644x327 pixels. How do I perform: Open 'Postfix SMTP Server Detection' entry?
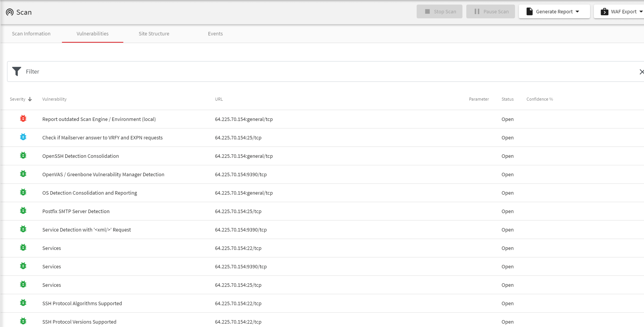76,211
